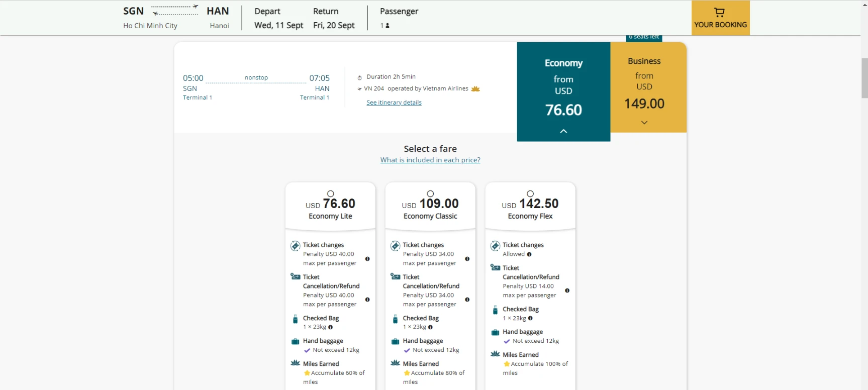Show Economy Lite ticket changes info icon
868x390 pixels.
pos(367,259)
